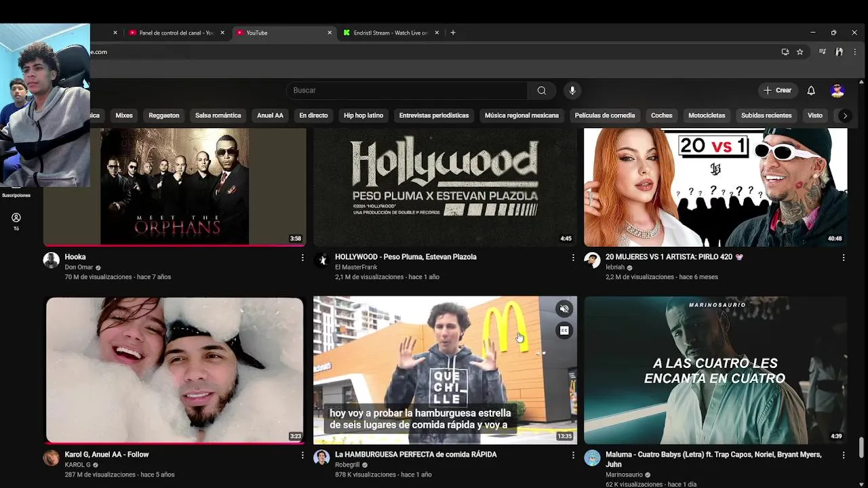Open options menu for La HAMBURGUESA PERFECTA video
Image resolution: width=868 pixels, height=488 pixels.
click(x=573, y=455)
